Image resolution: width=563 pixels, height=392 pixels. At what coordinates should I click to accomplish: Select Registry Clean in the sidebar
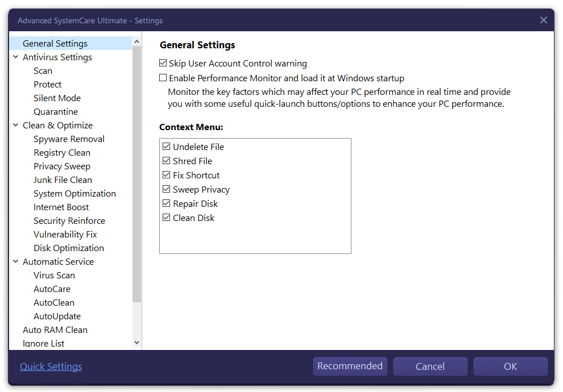click(x=62, y=152)
